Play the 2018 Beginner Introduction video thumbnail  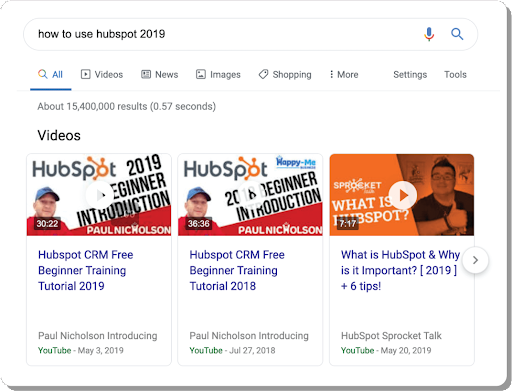(x=250, y=195)
